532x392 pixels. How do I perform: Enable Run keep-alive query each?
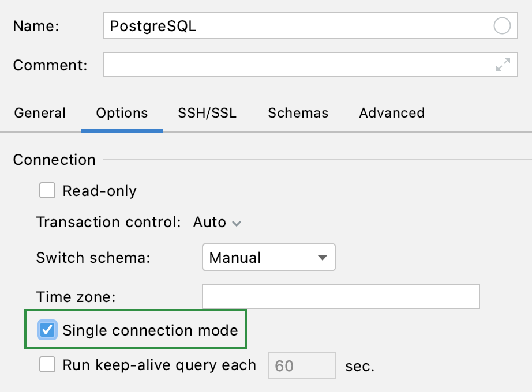[47, 365]
